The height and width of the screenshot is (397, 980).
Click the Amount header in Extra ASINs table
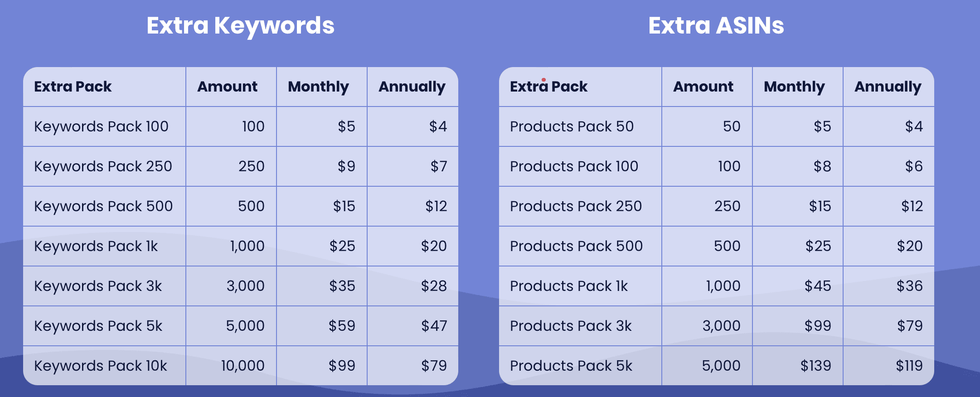703,87
